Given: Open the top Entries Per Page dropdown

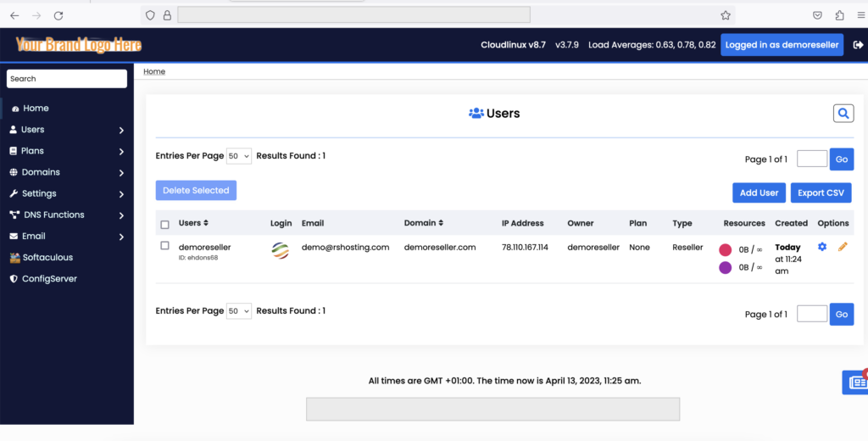Looking at the screenshot, I should click(x=240, y=156).
